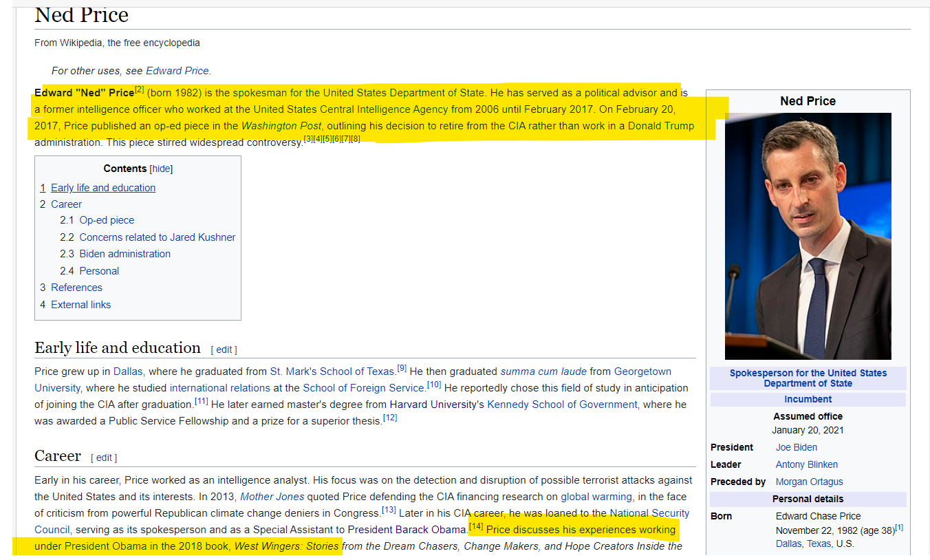Open Spokesperson for the United States Department of State infobox link

pos(808,378)
